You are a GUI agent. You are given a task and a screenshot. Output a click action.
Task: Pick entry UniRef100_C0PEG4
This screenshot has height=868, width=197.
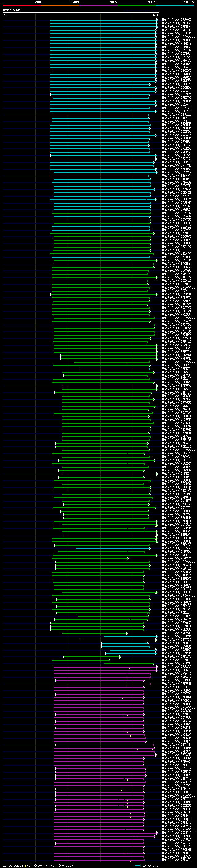(x=177, y=474)
